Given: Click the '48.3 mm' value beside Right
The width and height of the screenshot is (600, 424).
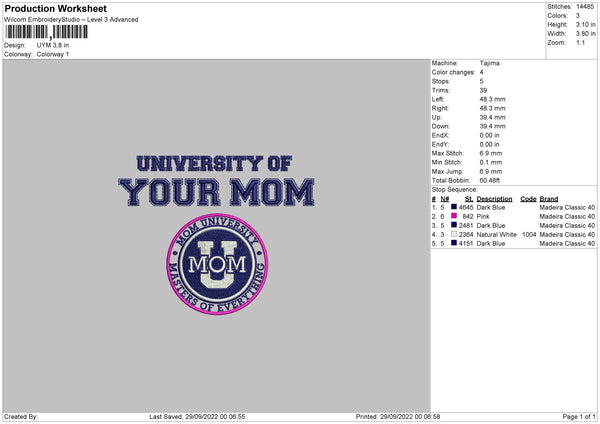Looking at the screenshot, I should point(492,108).
